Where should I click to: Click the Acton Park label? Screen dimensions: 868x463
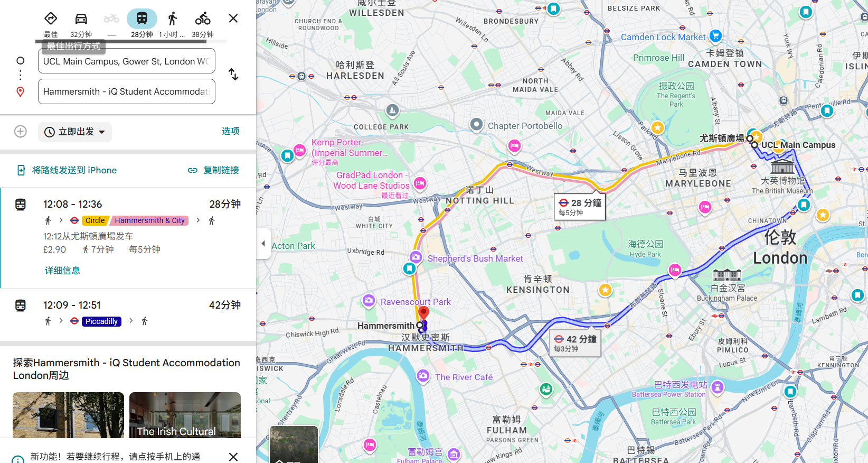tap(293, 246)
